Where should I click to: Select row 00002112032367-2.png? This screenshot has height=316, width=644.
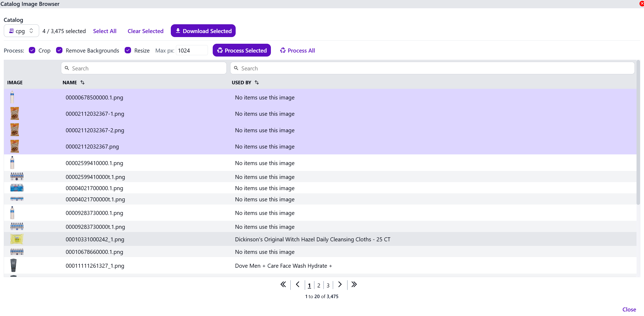320,130
